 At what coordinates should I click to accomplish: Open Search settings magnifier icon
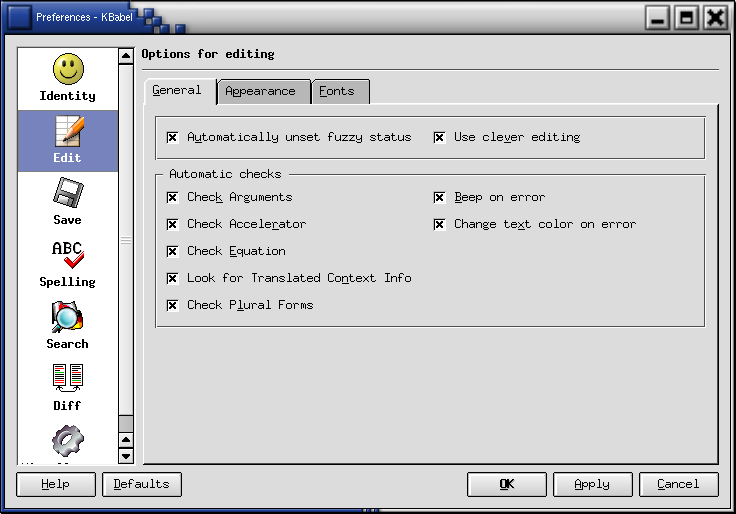tap(67, 317)
